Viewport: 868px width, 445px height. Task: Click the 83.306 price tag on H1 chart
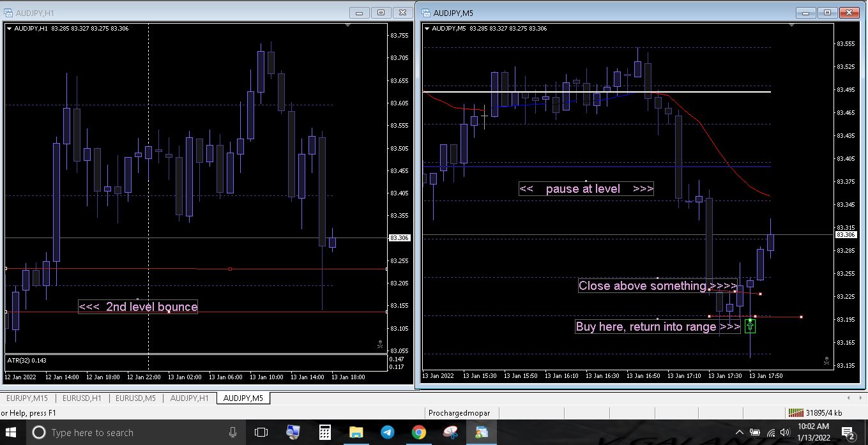(399, 238)
